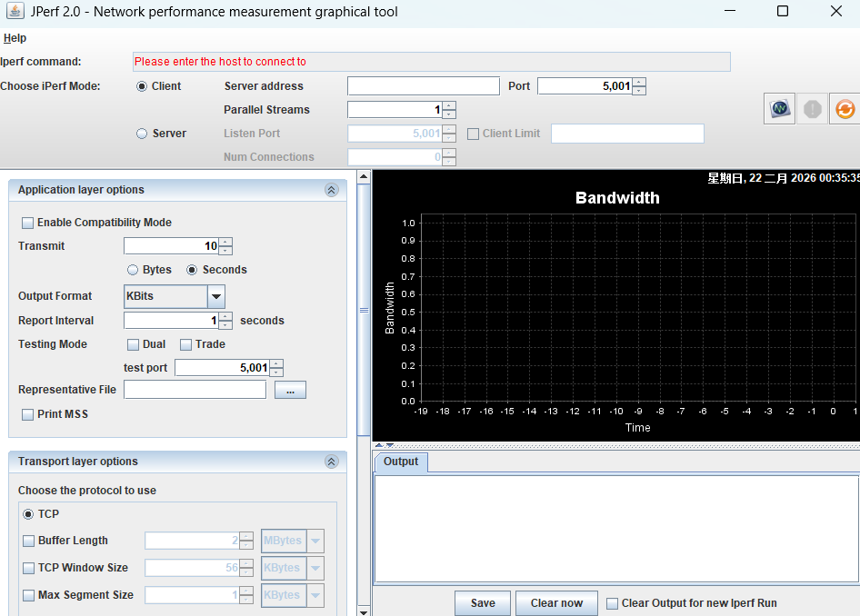Click the Report Interval value field

point(171,321)
